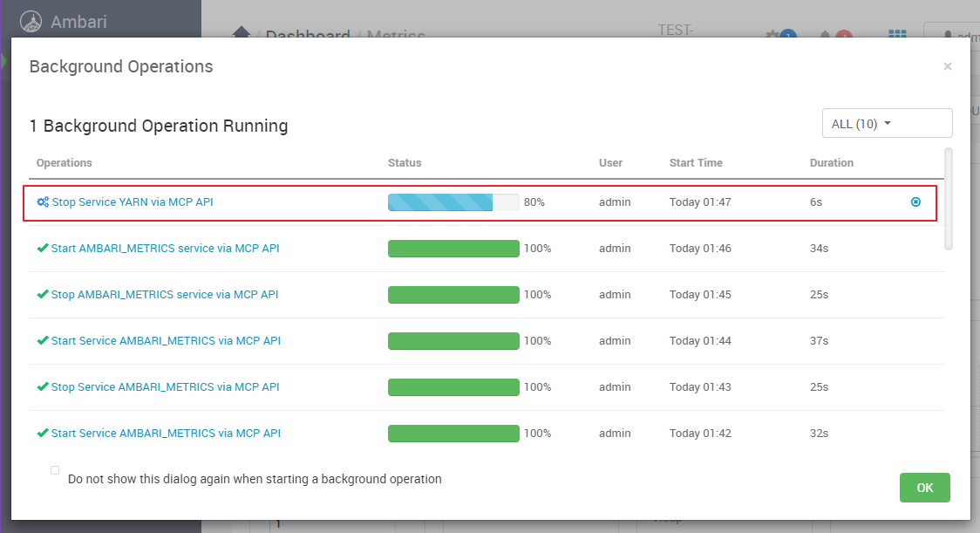Open Stop Service AMBARI_METRICS operation from 01:43
980x533 pixels.
(x=165, y=387)
